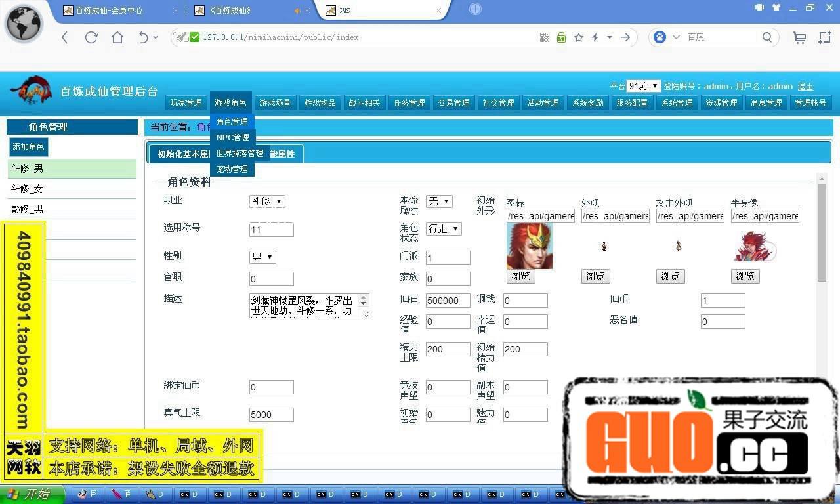Select 斗修_男 in role list
The height and width of the screenshot is (504, 840).
72,168
